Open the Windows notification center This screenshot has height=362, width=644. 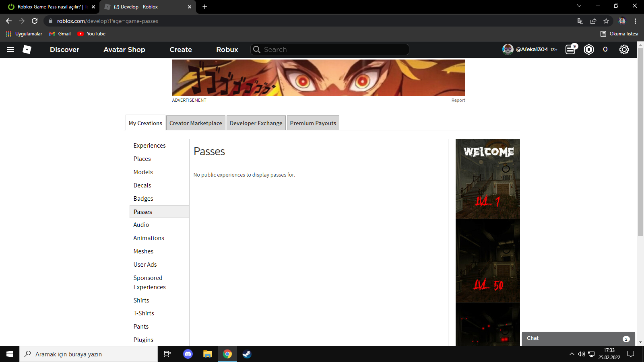[x=631, y=354]
